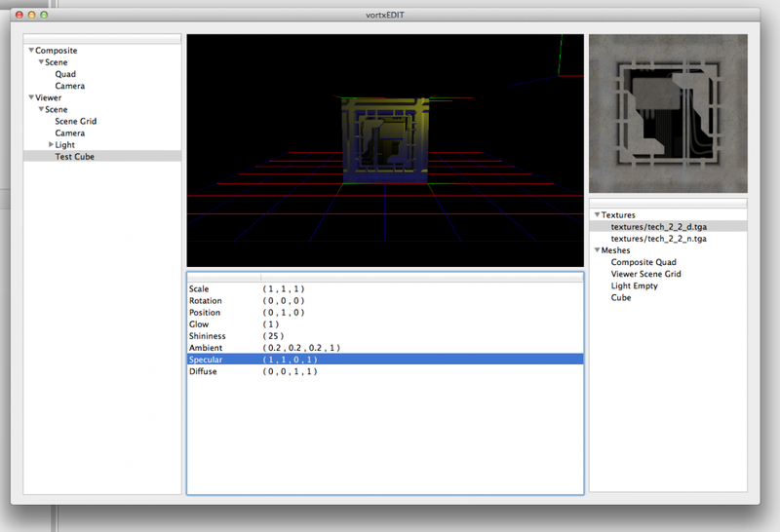Click the Position value ( 0 , 1 , 0 )
Screen dimensions: 780x532
pyautogui.click(x=283, y=312)
